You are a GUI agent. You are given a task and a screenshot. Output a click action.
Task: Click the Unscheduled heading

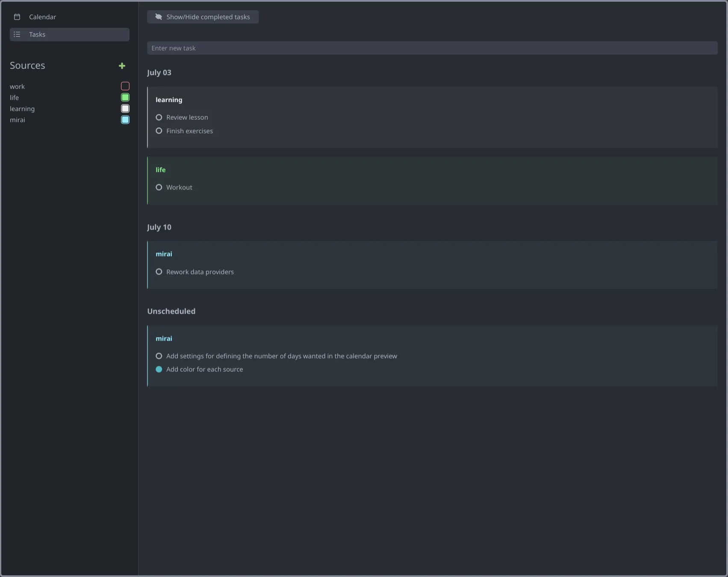point(171,311)
